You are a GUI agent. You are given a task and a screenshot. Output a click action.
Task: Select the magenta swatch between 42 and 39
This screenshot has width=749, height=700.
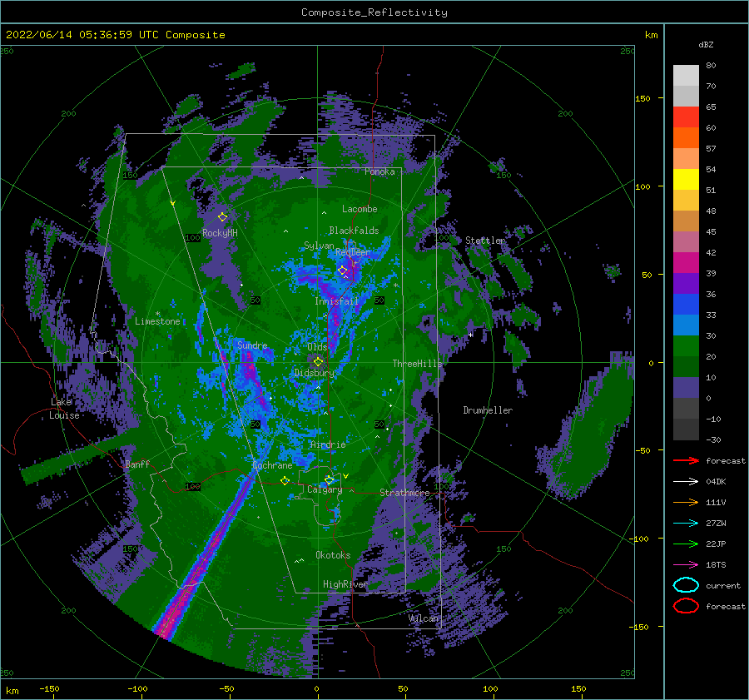click(686, 263)
